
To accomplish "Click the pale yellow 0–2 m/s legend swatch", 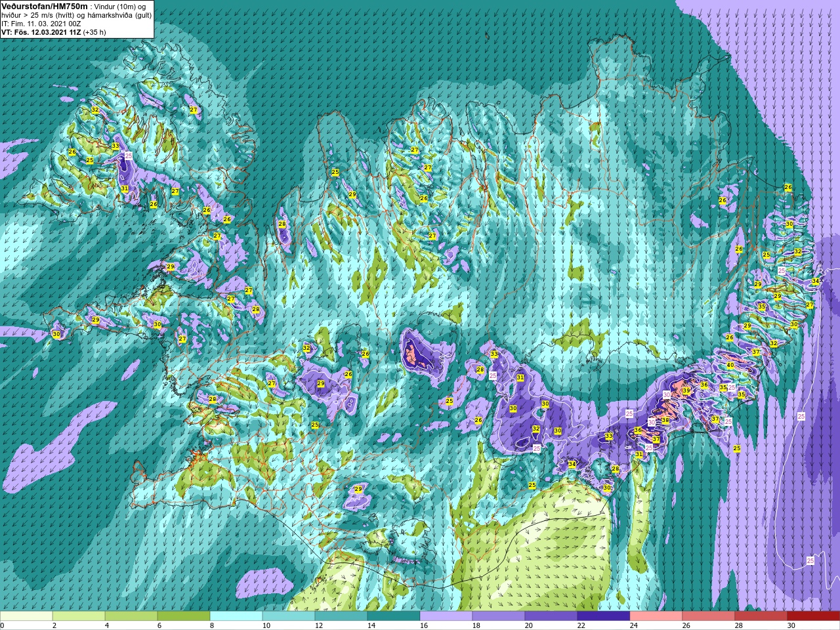I will coord(26,616).
